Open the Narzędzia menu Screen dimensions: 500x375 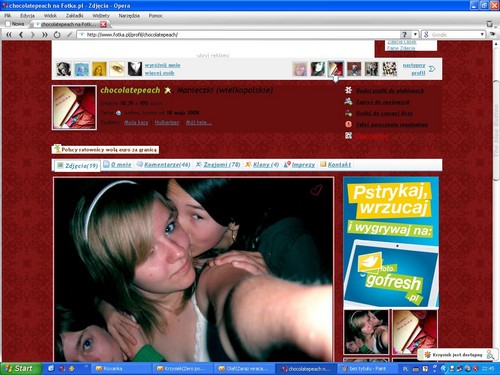[129, 16]
